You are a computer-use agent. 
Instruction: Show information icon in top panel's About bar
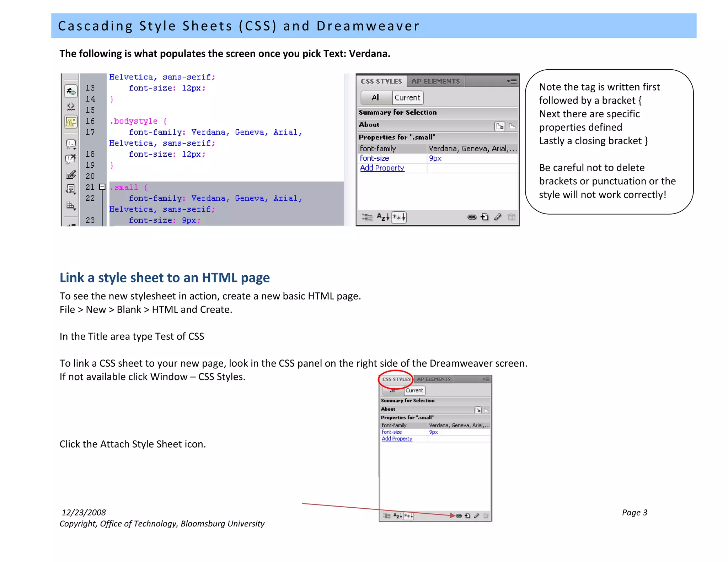click(x=500, y=126)
